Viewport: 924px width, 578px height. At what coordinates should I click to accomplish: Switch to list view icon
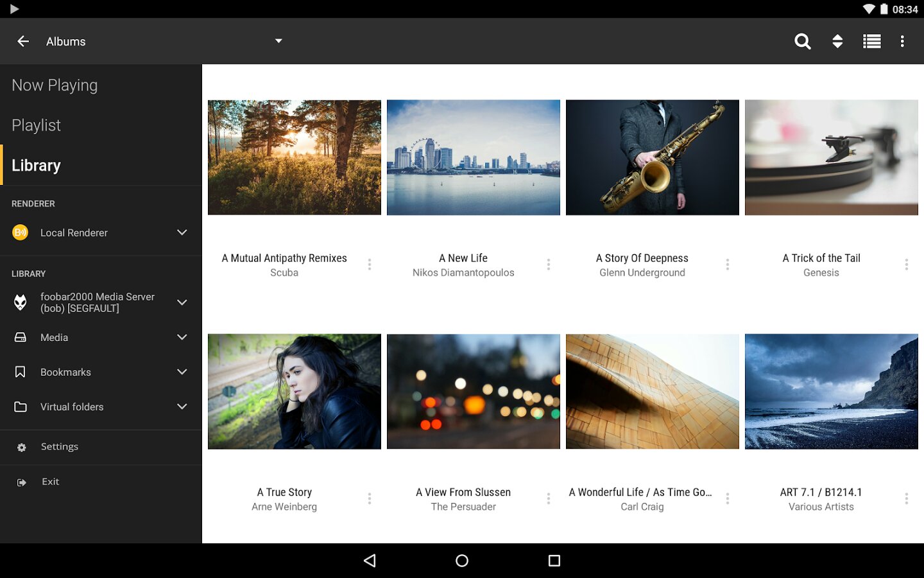pos(871,42)
